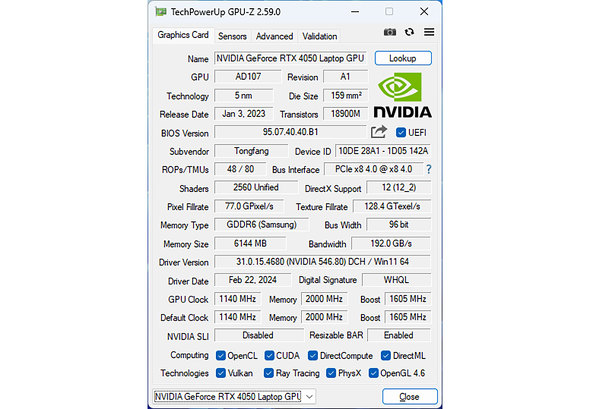Screen dimensions: 590x409
Task: Toggle the DirectML checkbox
Action: tap(386, 356)
